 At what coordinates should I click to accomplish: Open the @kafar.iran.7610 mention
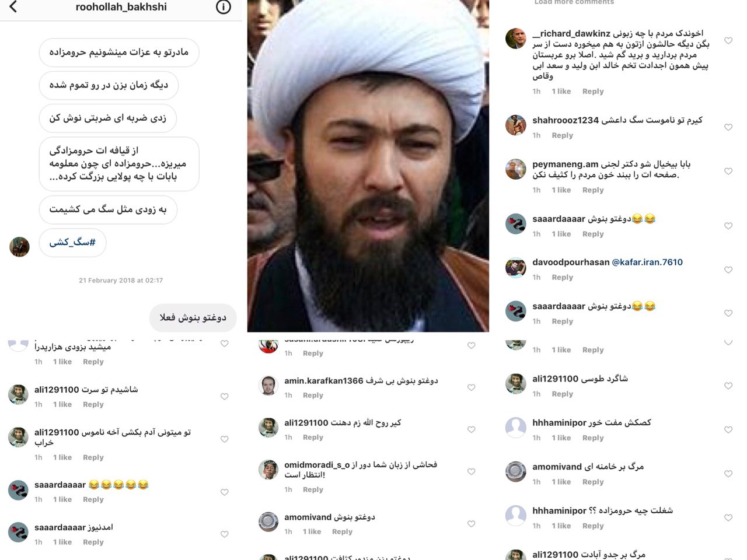tap(647, 262)
